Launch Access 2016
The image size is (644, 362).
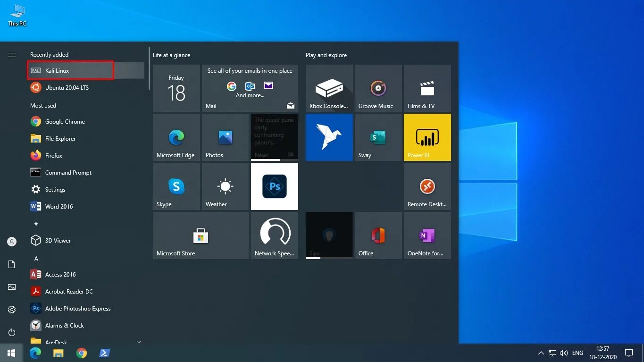pos(85,274)
